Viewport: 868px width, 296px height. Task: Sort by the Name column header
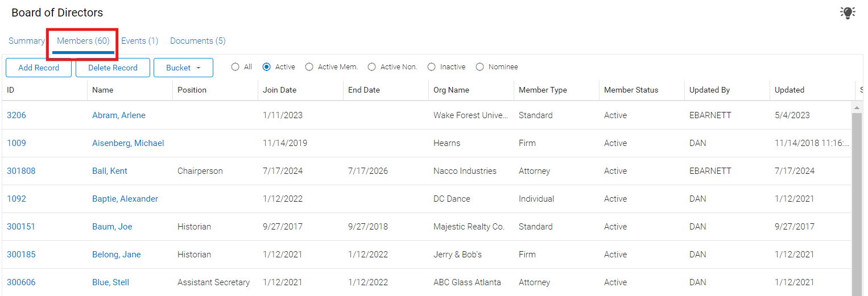point(130,90)
